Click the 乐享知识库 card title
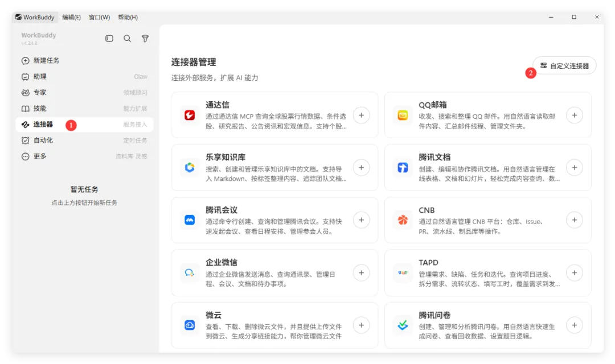The height and width of the screenshot is (364, 615). pyautogui.click(x=225, y=157)
